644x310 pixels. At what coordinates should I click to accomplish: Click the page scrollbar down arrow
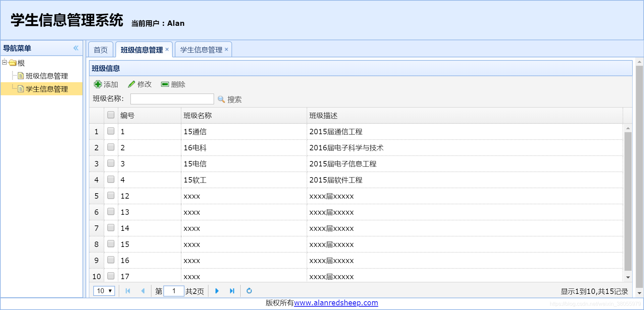click(x=639, y=293)
